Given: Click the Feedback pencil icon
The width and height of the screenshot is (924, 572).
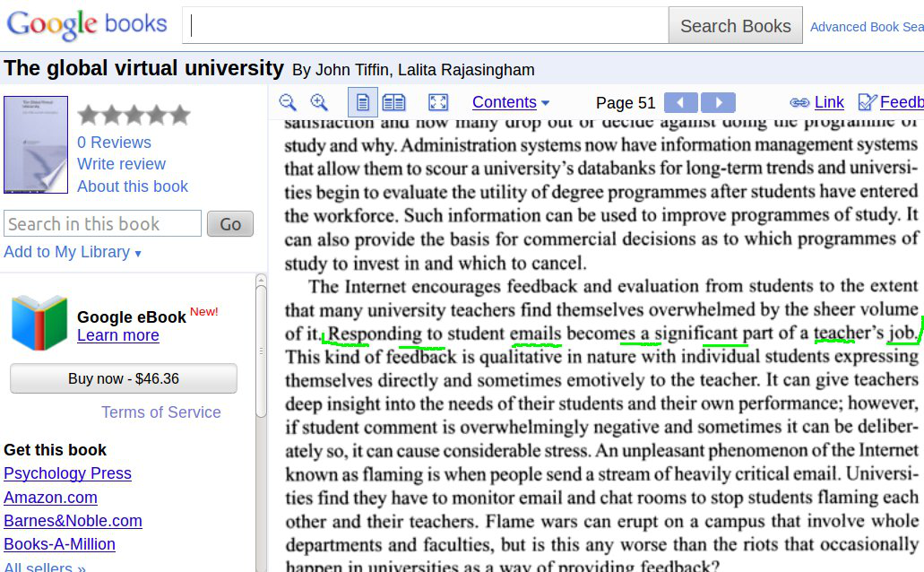Looking at the screenshot, I should click(x=867, y=103).
